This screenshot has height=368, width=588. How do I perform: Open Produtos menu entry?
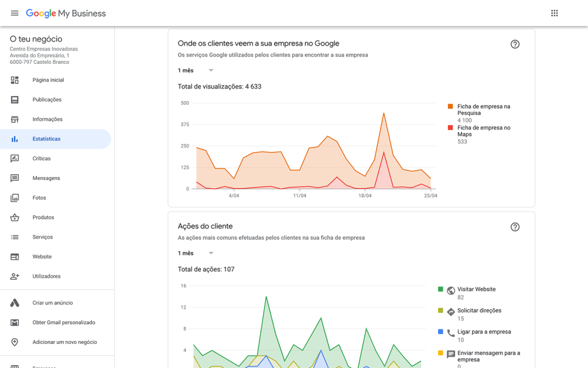coord(43,217)
